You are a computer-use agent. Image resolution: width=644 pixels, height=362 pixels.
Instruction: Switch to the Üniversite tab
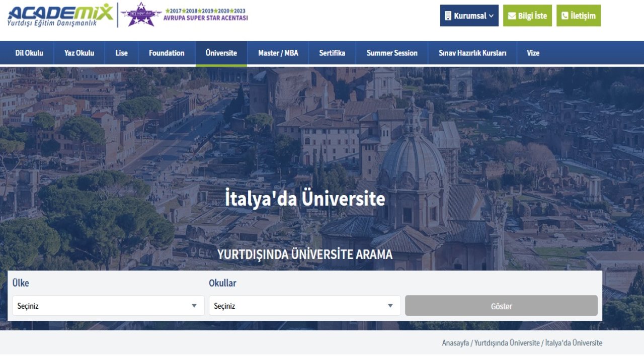point(221,53)
